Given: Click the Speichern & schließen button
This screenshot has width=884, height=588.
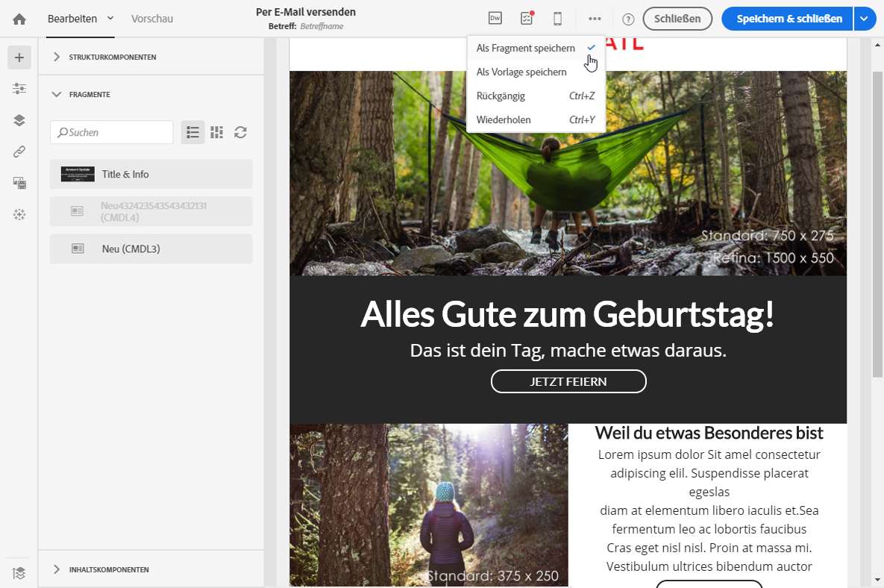Looking at the screenshot, I should pyautogui.click(x=789, y=19).
